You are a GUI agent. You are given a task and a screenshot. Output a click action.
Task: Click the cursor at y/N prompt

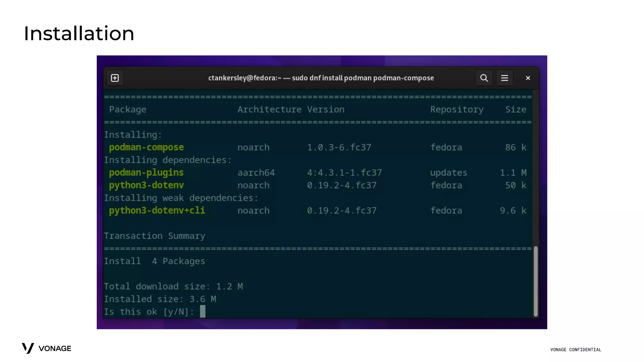pyautogui.click(x=203, y=311)
